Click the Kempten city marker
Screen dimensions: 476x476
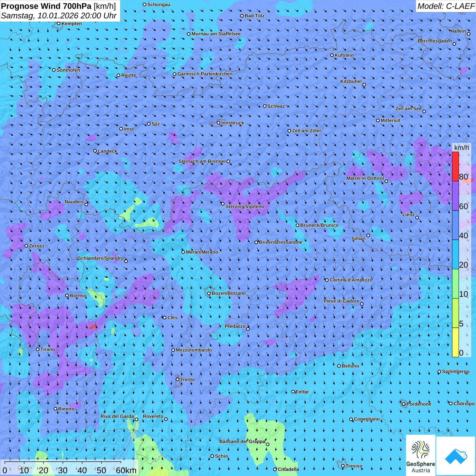58,23
